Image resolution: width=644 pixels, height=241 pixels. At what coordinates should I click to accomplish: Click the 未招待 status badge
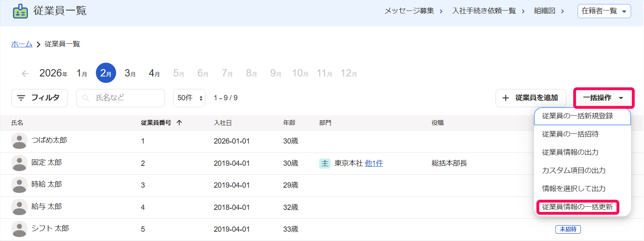568,229
